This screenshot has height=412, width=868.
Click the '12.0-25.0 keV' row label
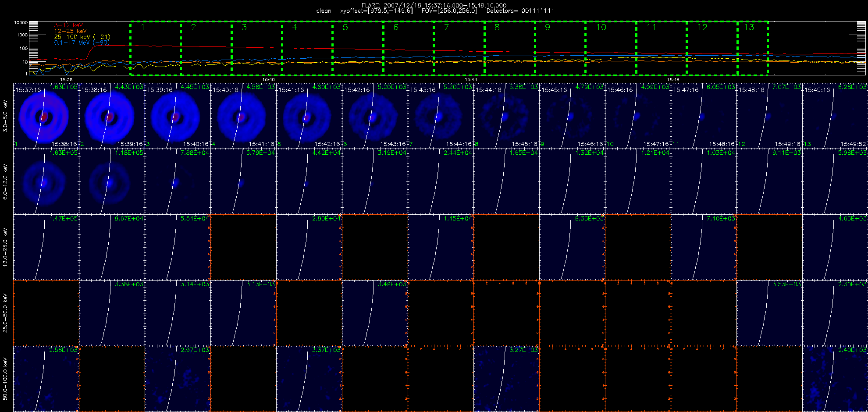5,247
